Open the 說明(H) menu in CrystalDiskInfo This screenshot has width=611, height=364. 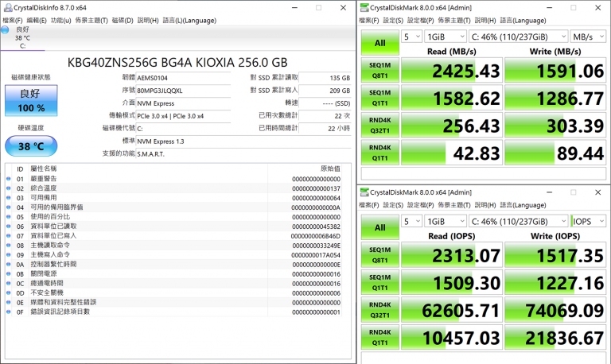click(148, 20)
